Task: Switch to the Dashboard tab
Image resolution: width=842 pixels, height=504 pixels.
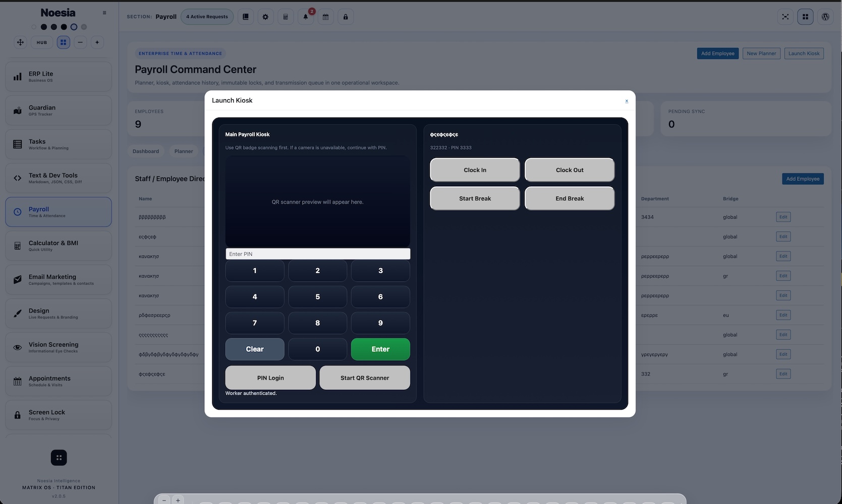Action: point(146,151)
